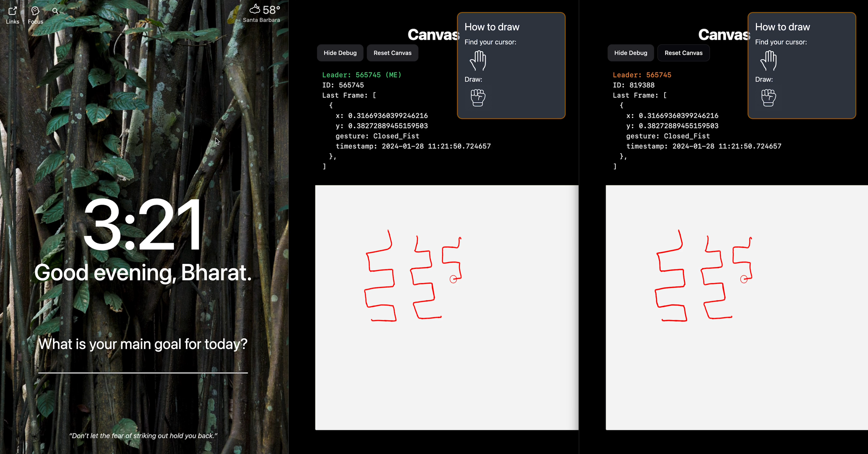The image size is (868, 454).
Task: Click the red circle cursor on left canvas
Action: coord(453,279)
